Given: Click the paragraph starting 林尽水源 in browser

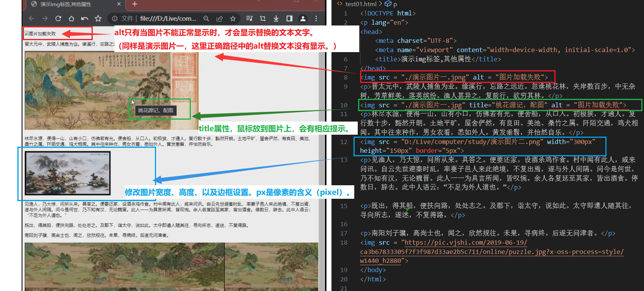Looking at the screenshot, I should tap(168, 141).
